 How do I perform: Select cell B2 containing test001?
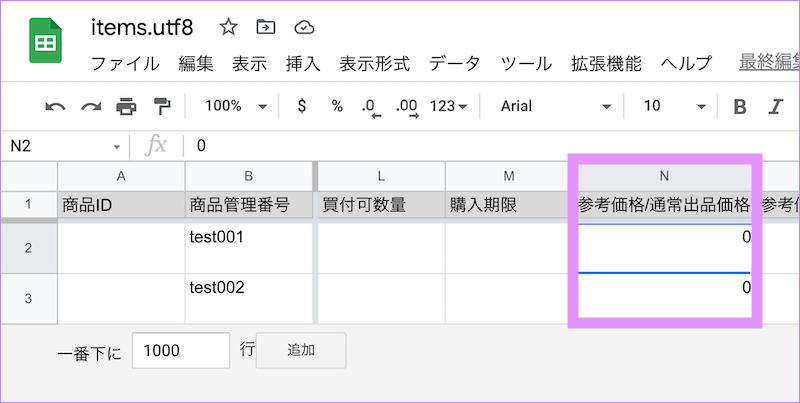pos(250,246)
